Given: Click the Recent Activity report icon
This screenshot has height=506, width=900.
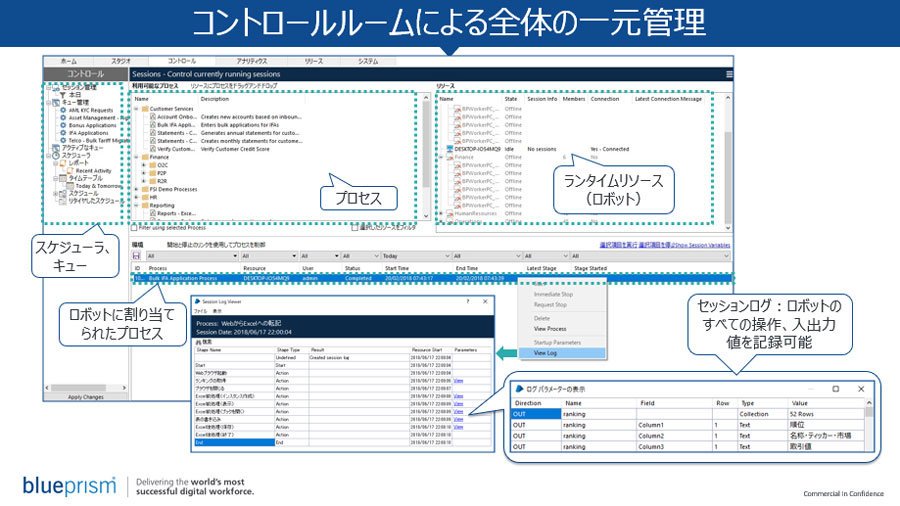Looking at the screenshot, I should (70, 170).
